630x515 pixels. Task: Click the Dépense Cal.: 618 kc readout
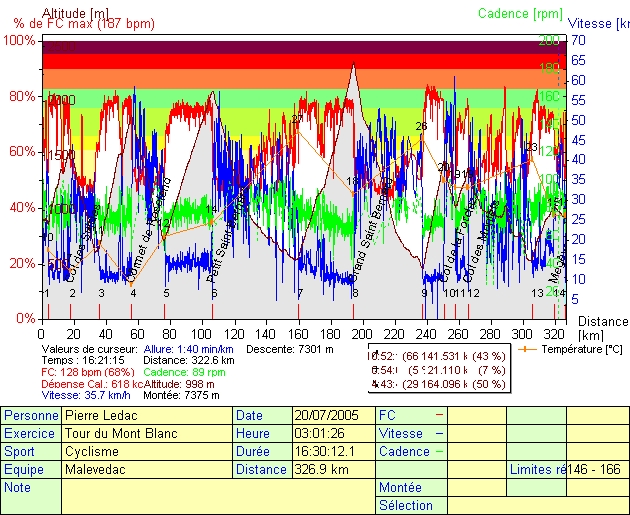92,384
